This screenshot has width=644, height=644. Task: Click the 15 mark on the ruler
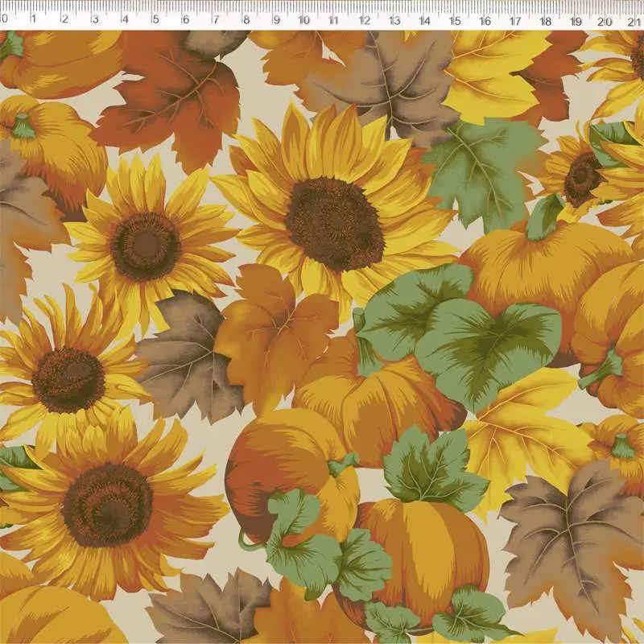pyautogui.click(x=455, y=19)
